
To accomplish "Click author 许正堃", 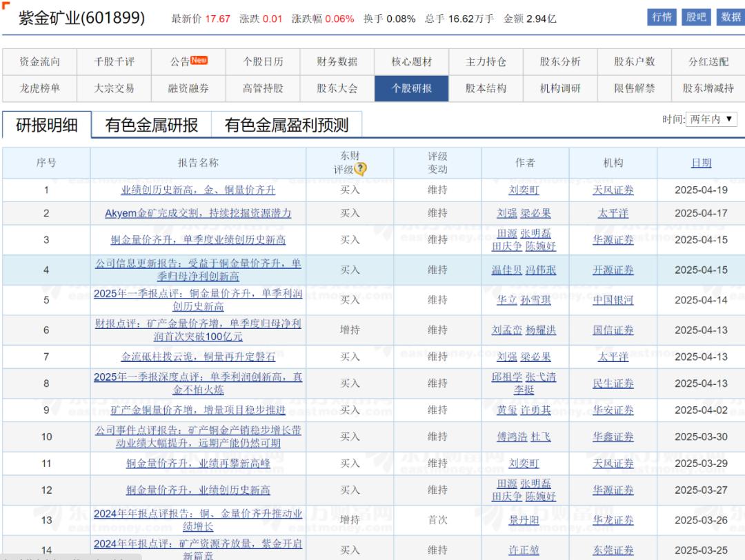I will coord(524,550).
